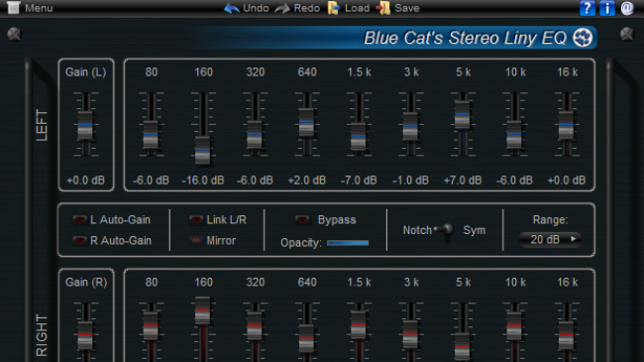Click the Sym label
Viewport: 644px width, 362px height.
(475, 230)
